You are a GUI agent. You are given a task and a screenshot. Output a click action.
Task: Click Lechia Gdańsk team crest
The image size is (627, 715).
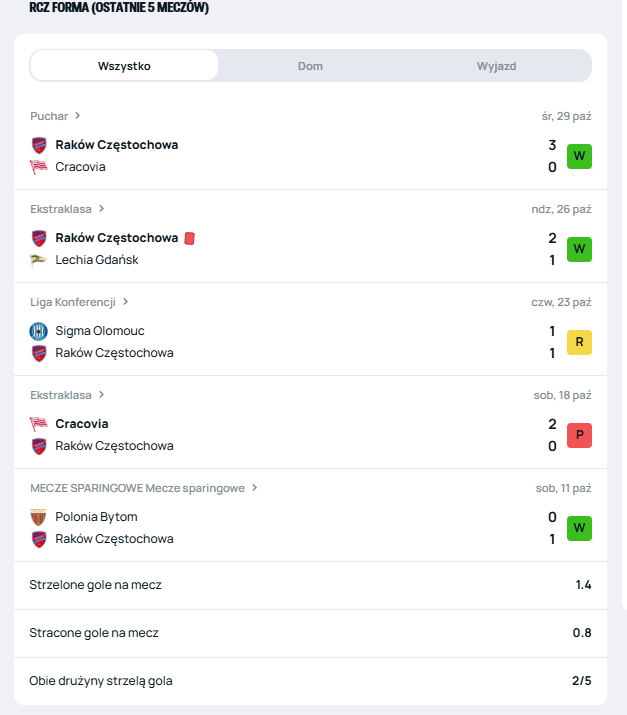point(39,260)
